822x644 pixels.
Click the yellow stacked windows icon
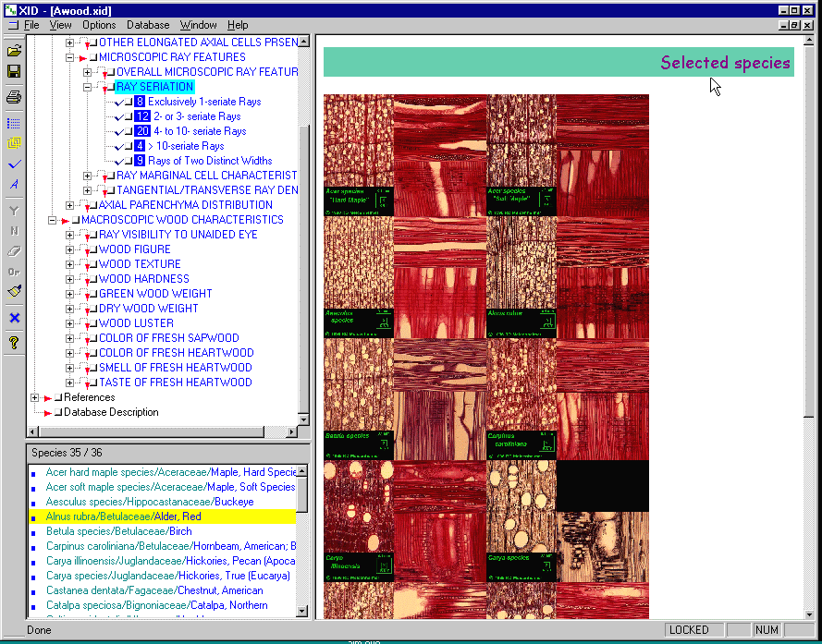tap(14, 143)
